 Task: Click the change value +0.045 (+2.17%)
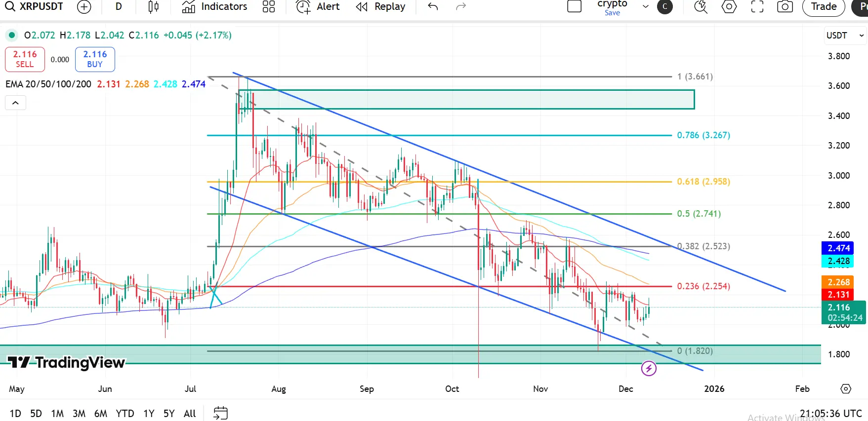coord(198,35)
